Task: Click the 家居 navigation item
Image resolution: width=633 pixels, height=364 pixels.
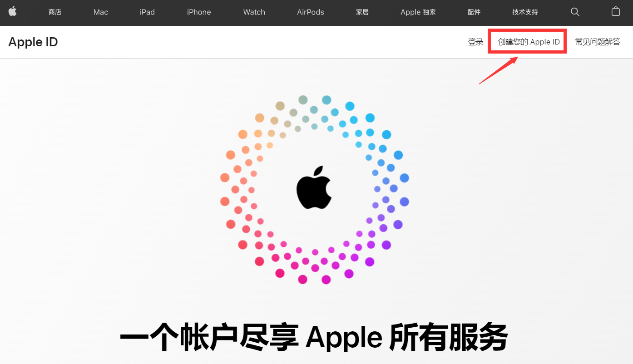Action: click(362, 12)
